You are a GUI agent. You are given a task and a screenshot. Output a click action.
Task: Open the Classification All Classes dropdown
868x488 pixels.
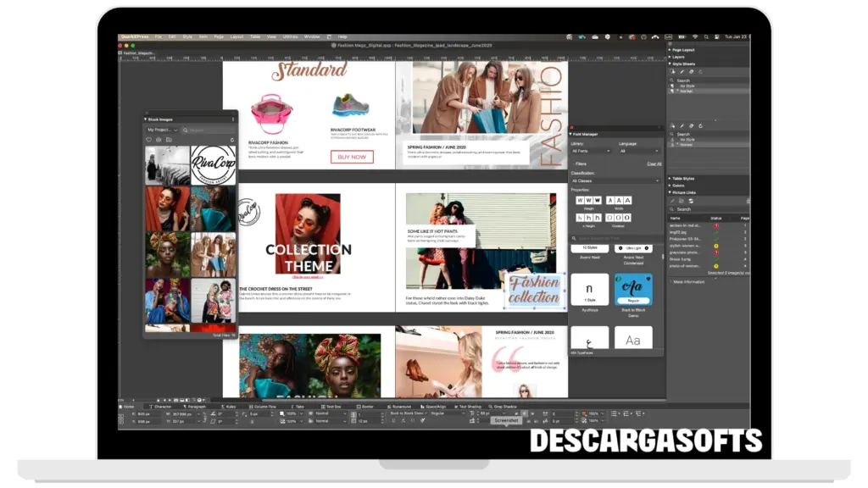pyautogui.click(x=615, y=180)
